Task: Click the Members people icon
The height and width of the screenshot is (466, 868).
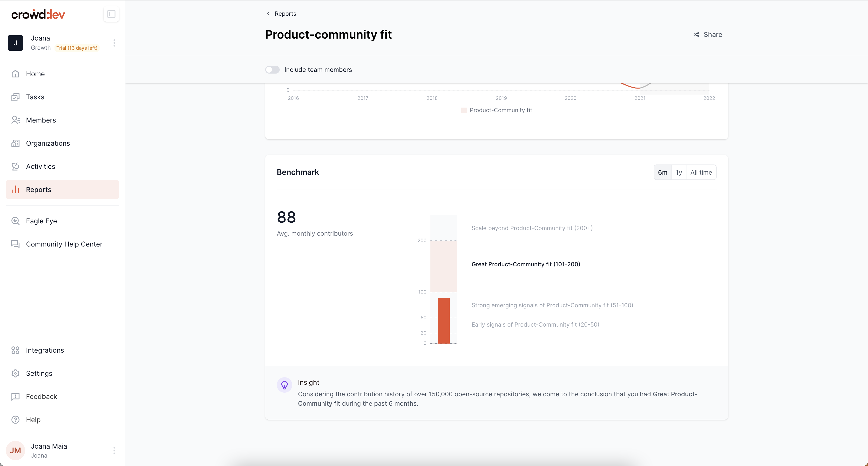Action: (x=15, y=120)
